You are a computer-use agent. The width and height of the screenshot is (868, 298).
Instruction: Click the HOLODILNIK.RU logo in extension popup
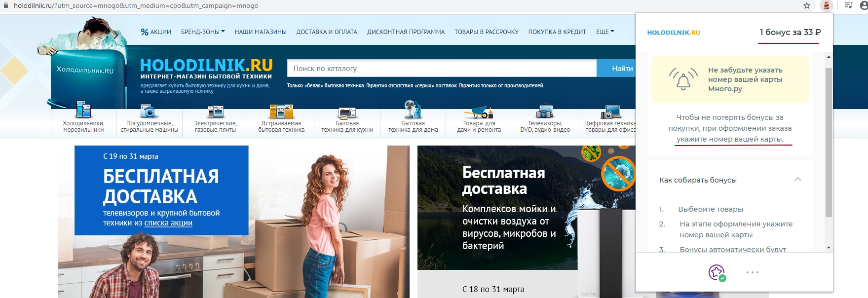pyautogui.click(x=674, y=33)
